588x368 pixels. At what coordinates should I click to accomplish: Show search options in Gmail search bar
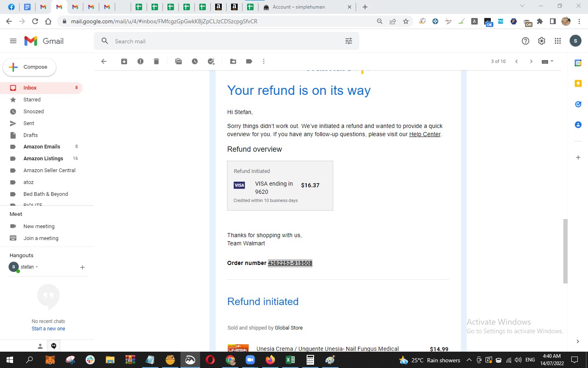349,41
